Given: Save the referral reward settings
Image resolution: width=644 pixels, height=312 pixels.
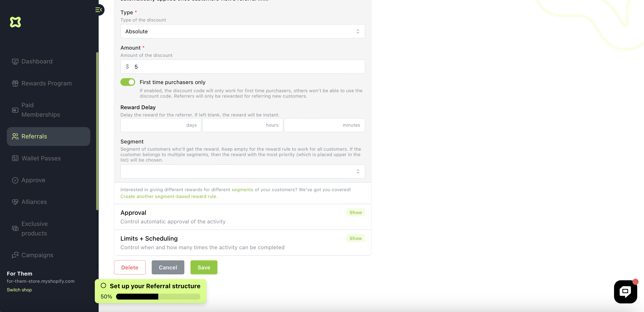Looking at the screenshot, I should [x=204, y=267].
